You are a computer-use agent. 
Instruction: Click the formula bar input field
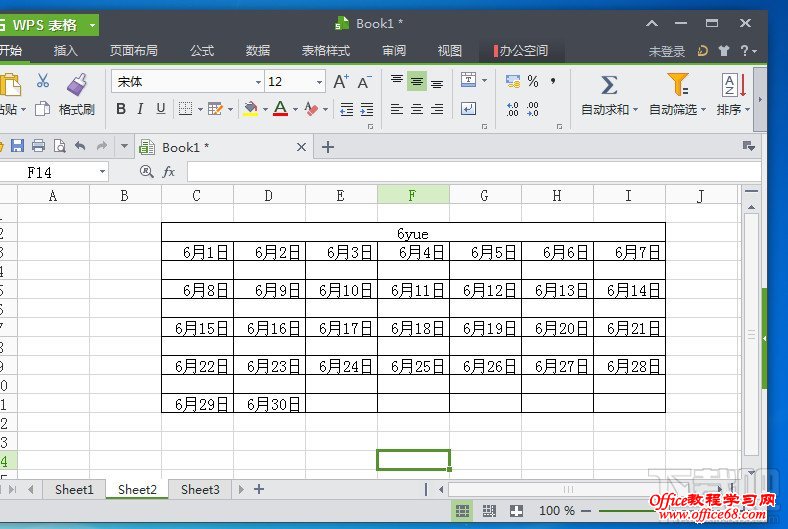pyautogui.click(x=473, y=172)
